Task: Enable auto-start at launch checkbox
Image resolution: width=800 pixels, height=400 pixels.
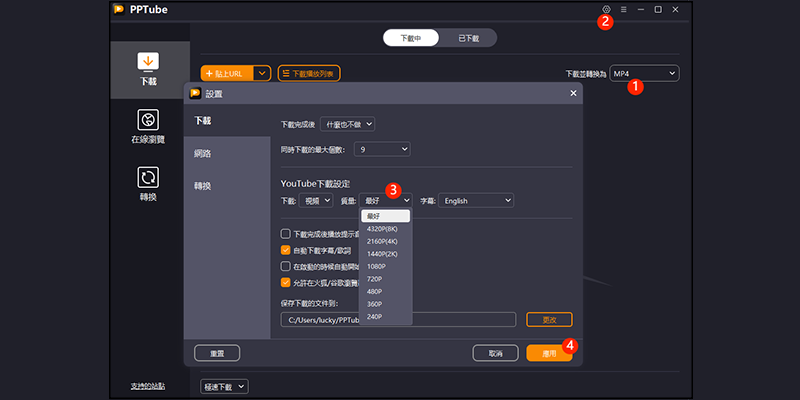Action: point(286,266)
